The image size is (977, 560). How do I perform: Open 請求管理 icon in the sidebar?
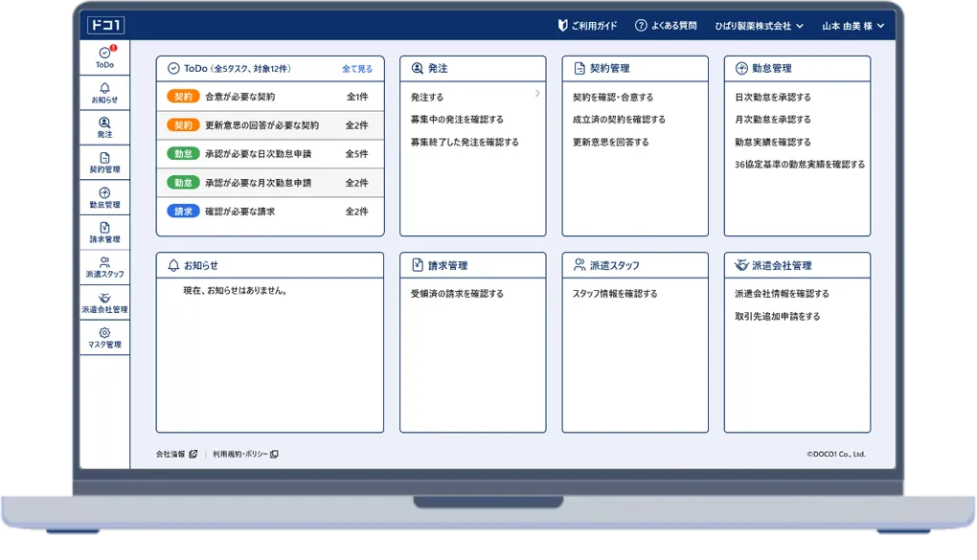tap(104, 233)
